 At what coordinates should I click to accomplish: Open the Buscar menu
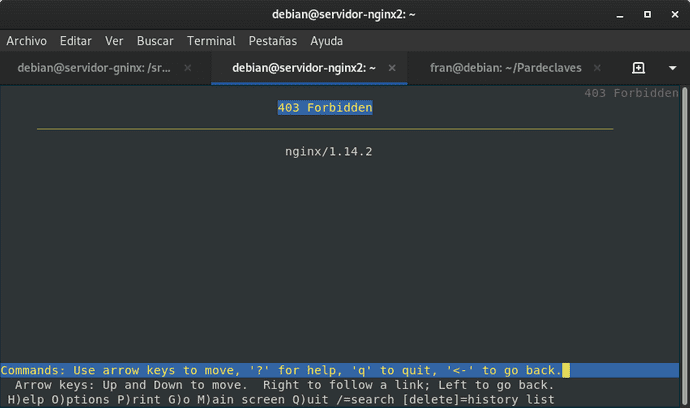pyautogui.click(x=155, y=41)
